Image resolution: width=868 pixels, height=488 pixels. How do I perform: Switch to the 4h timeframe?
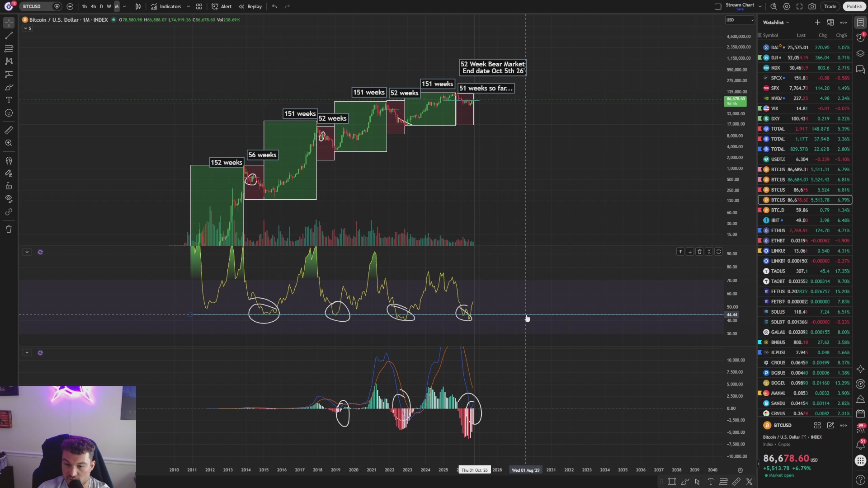[x=94, y=6]
